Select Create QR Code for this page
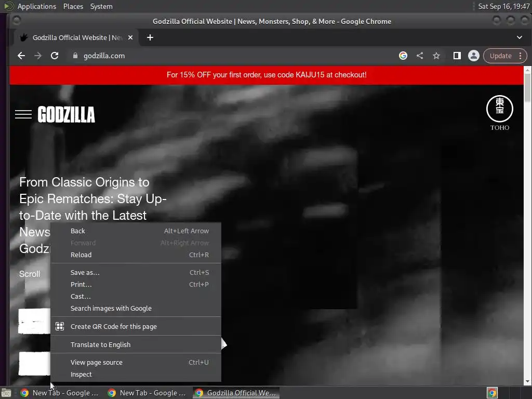Screen dimensions: 532x399 point(136,326)
